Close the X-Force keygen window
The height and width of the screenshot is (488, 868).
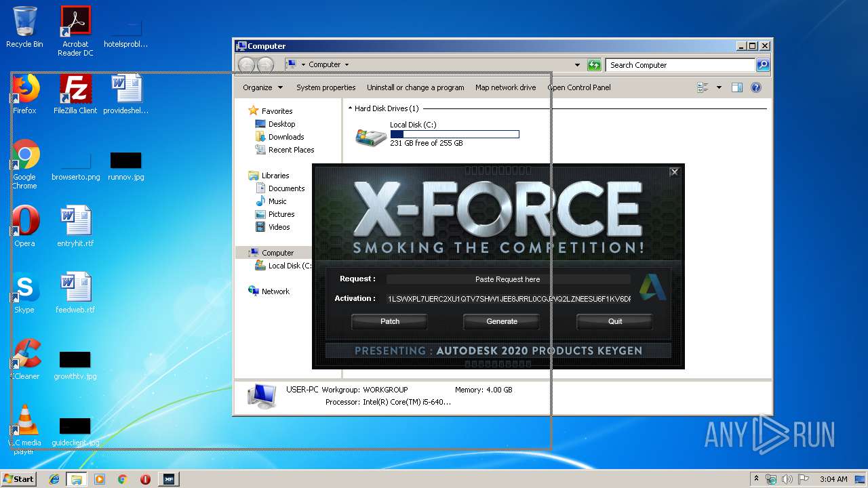tap(674, 172)
